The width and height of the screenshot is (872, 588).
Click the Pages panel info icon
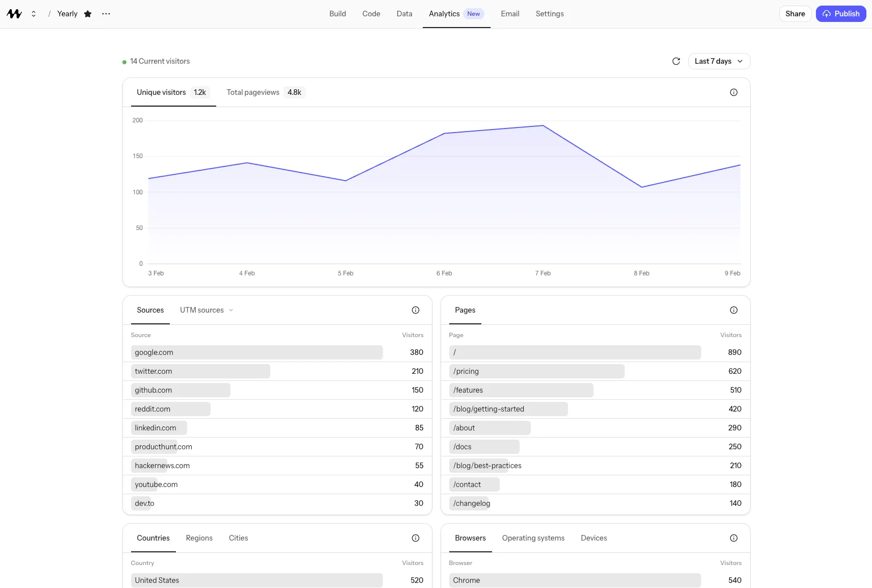733,310
